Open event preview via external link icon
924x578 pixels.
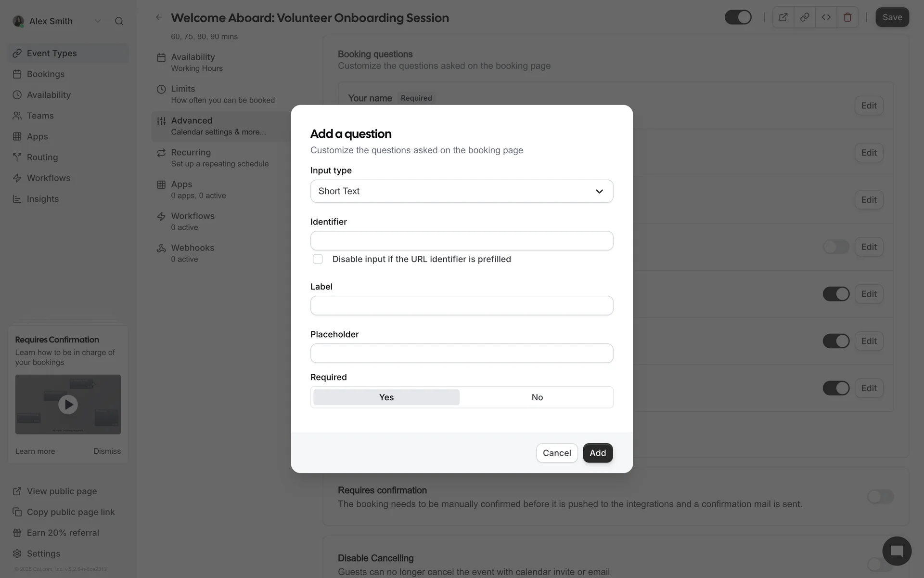pos(783,17)
